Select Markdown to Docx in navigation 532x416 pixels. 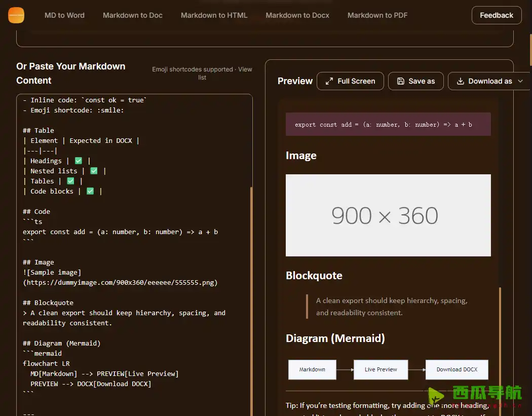pos(297,15)
